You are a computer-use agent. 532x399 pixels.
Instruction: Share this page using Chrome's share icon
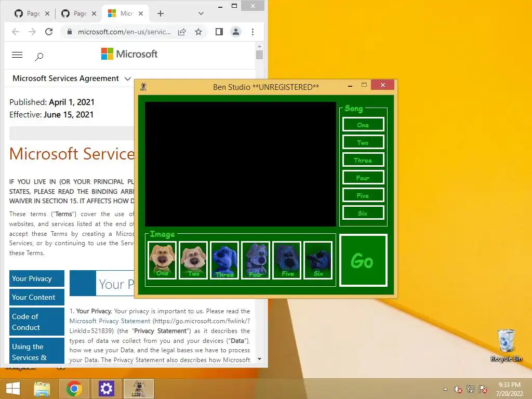tap(182, 32)
